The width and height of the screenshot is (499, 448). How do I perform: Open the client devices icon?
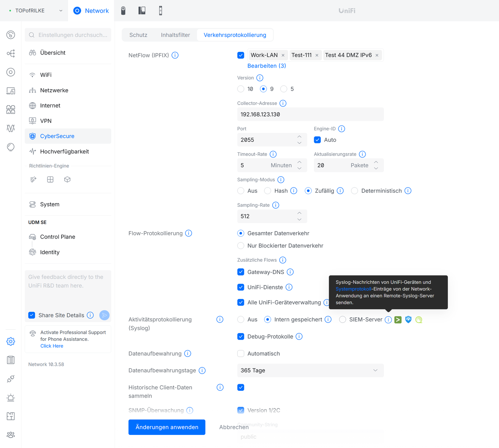click(11, 91)
